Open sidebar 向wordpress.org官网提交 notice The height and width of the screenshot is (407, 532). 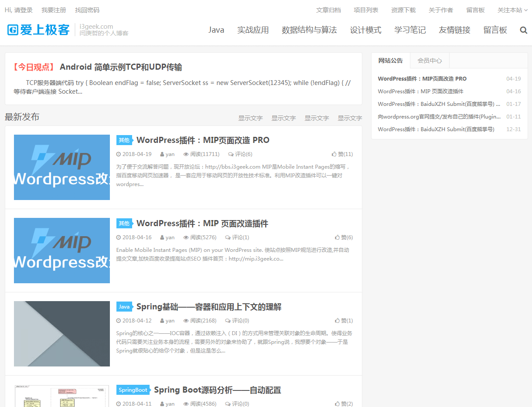(439, 117)
